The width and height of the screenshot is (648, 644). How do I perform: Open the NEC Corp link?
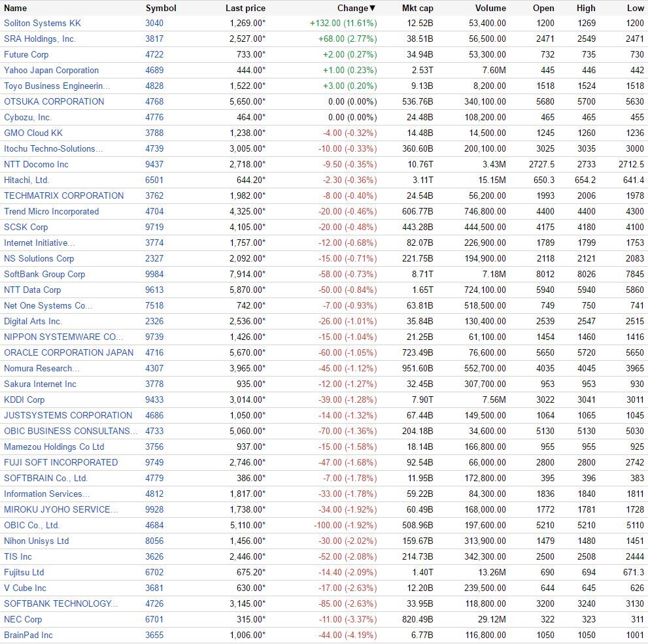tap(23, 620)
